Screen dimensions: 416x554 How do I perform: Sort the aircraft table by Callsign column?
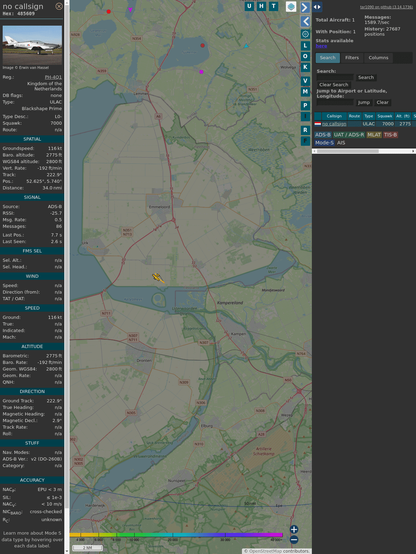[334, 116]
